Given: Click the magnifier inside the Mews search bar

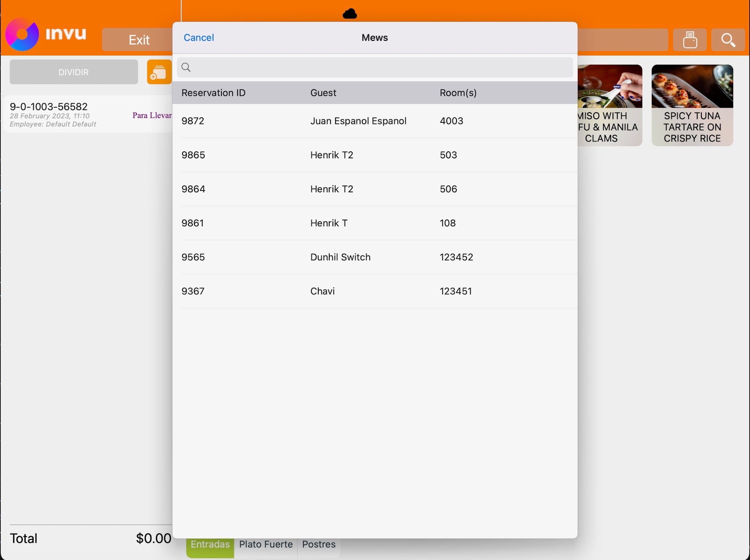Looking at the screenshot, I should coord(187,67).
